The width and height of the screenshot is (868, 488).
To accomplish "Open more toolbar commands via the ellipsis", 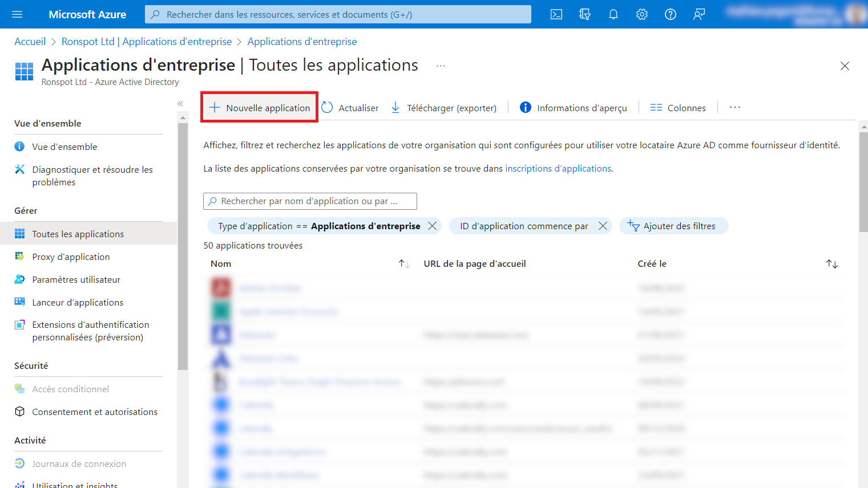I will [734, 107].
